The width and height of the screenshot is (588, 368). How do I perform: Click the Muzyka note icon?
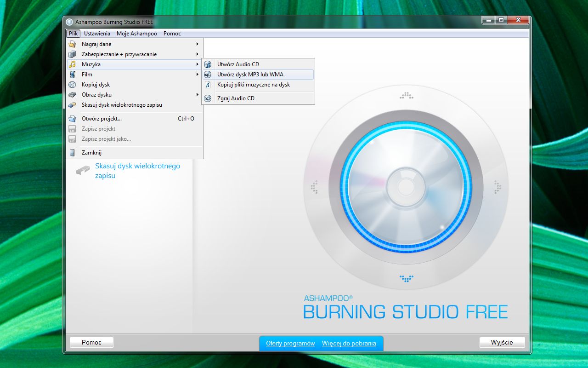pyautogui.click(x=72, y=64)
